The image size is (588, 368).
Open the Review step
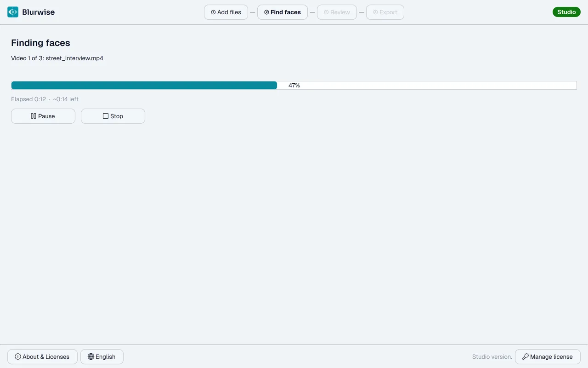point(337,12)
